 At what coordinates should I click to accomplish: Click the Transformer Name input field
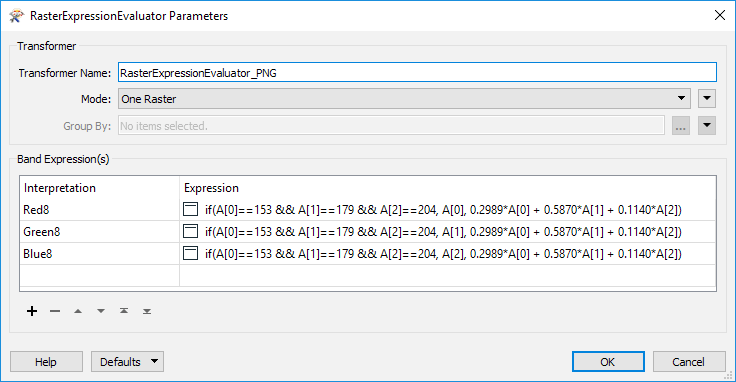(417, 73)
